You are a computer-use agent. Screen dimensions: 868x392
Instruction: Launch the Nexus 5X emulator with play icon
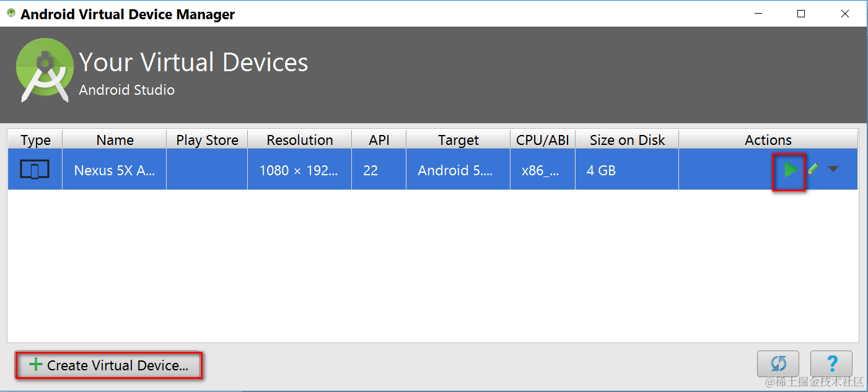(x=790, y=170)
